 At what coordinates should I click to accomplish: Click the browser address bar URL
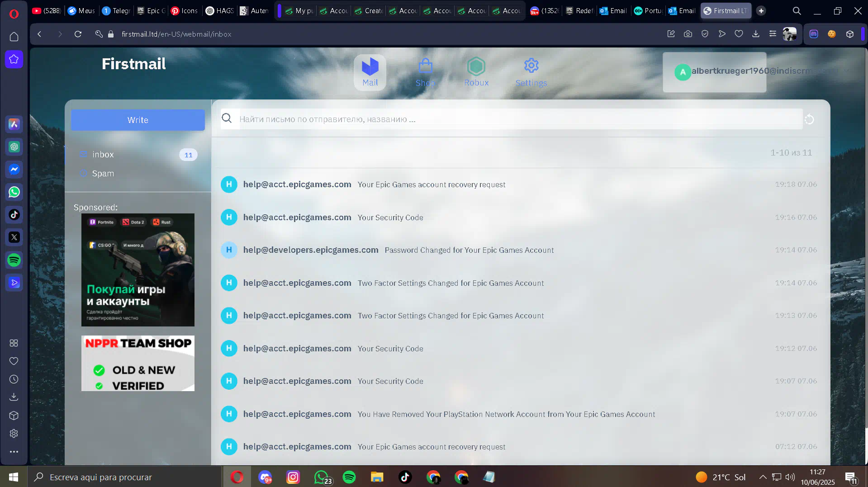tap(176, 34)
